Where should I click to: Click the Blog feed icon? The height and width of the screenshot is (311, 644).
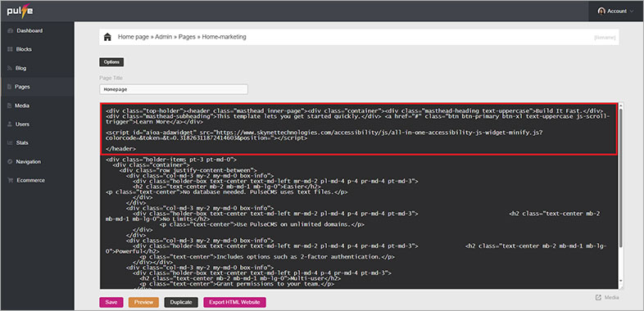[10, 68]
